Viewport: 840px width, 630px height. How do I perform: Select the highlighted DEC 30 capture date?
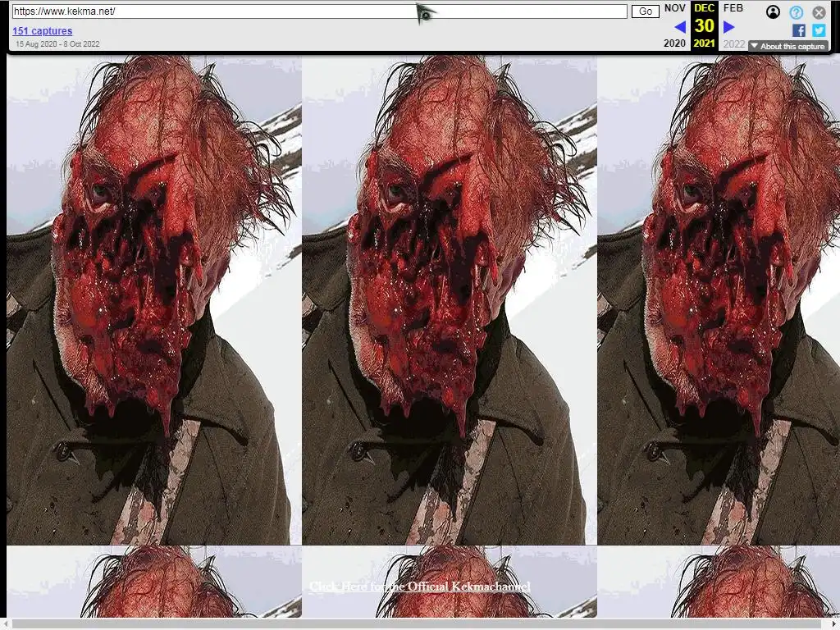pyautogui.click(x=705, y=25)
